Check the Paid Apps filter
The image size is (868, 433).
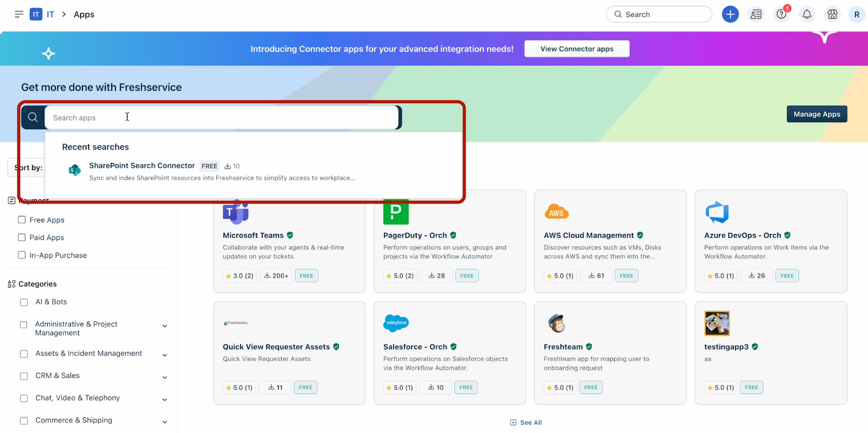[22, 237]
